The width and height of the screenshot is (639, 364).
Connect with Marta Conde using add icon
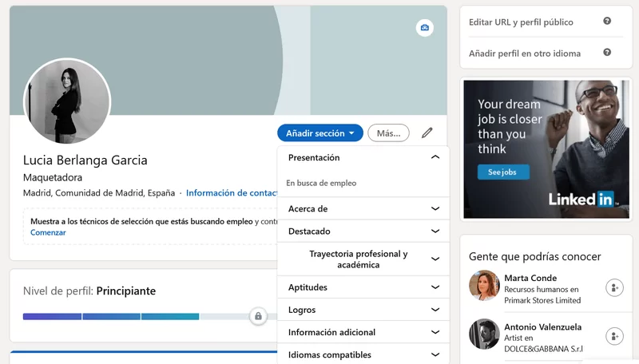[613, 287]
